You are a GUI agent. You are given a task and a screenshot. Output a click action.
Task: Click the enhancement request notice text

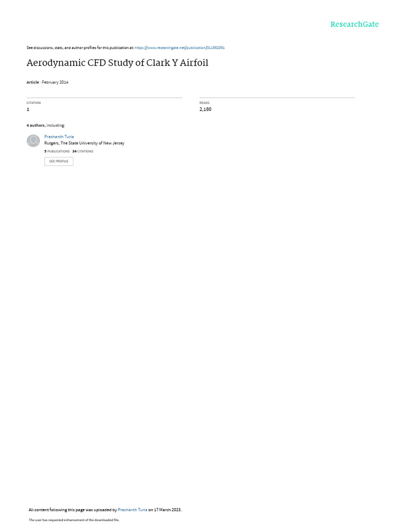coord(74,520)
